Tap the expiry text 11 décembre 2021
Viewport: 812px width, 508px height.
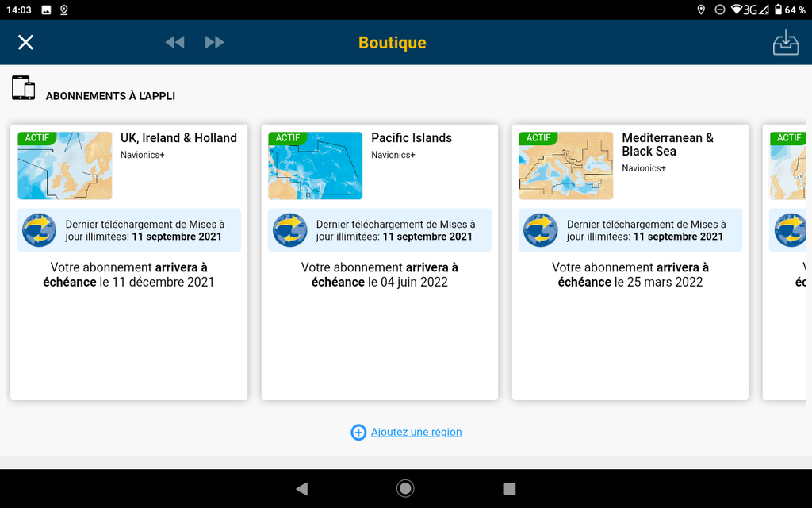[x=163, y=282]
